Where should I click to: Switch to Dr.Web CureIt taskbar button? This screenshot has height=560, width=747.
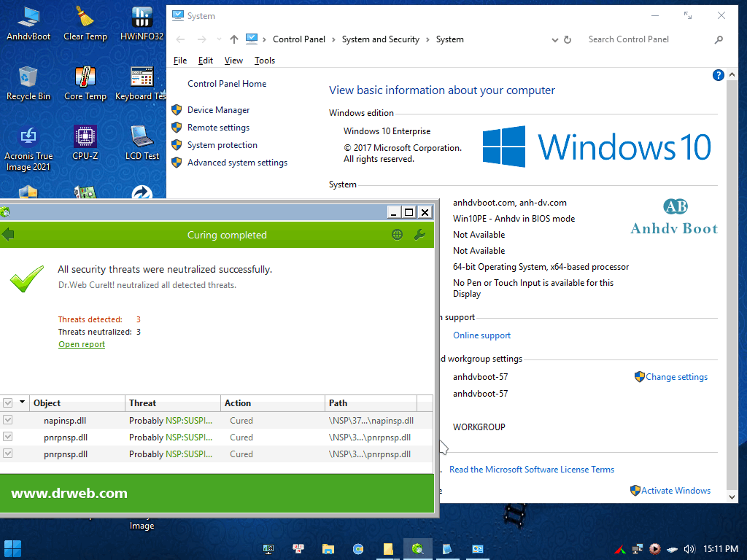tap(418, 548)
